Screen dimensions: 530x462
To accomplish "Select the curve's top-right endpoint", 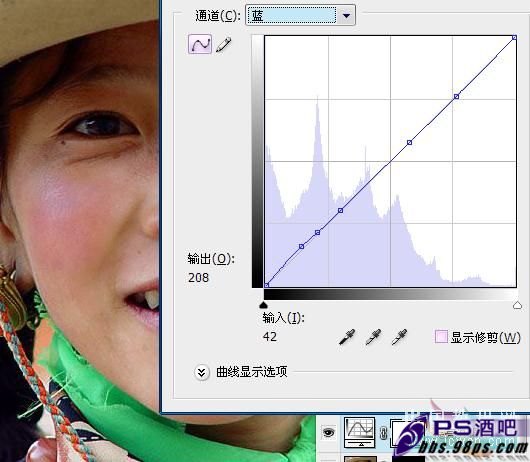I will coord(514,38).
